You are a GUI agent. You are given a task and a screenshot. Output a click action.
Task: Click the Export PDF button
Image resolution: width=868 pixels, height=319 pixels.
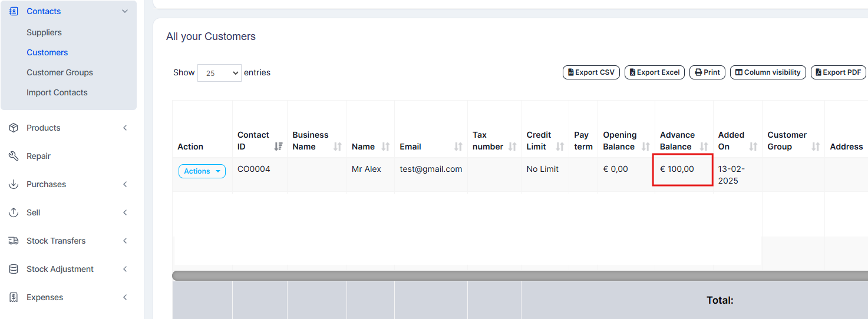pos(838,72)
